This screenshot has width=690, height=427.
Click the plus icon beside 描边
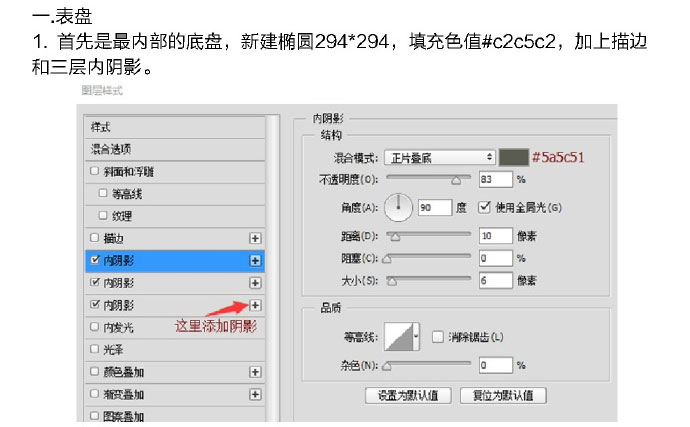(255, 238)
